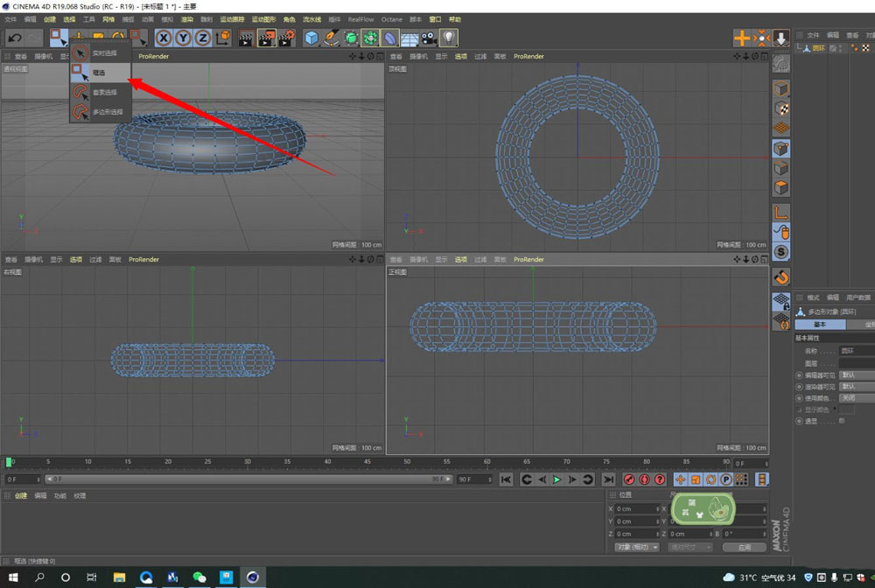Open the 对象 (相对) coordinate dropdown

pyautogui.click(x=638, y=547)
